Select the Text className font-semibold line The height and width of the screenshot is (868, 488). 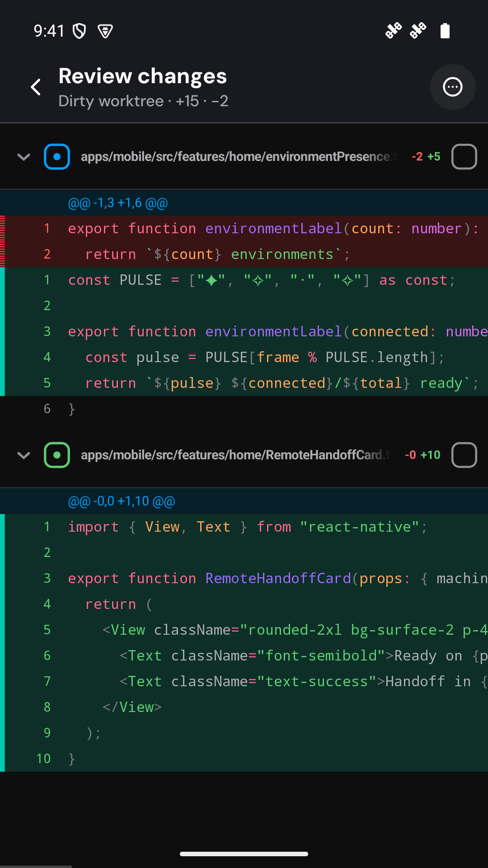244,656
